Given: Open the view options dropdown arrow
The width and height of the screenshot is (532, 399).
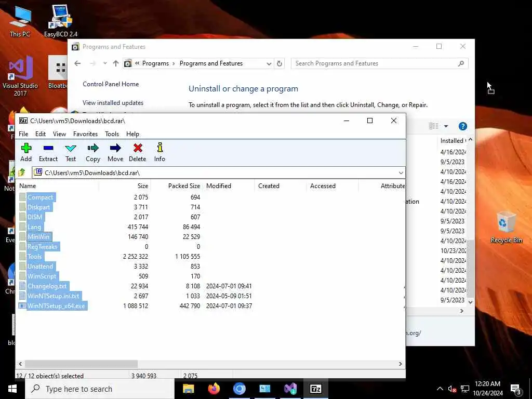Looking at the screenshot, I should click(446, 126).
